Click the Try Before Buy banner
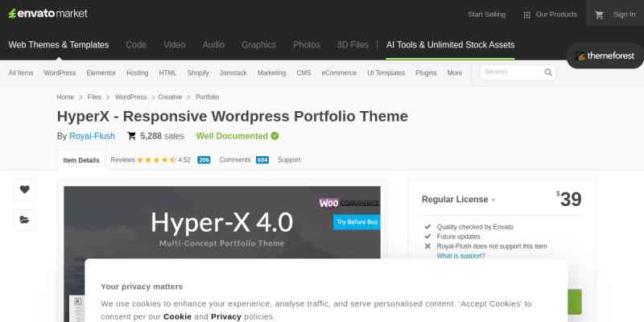This screenshot has height=322, width=644. [x=357, y=221]
